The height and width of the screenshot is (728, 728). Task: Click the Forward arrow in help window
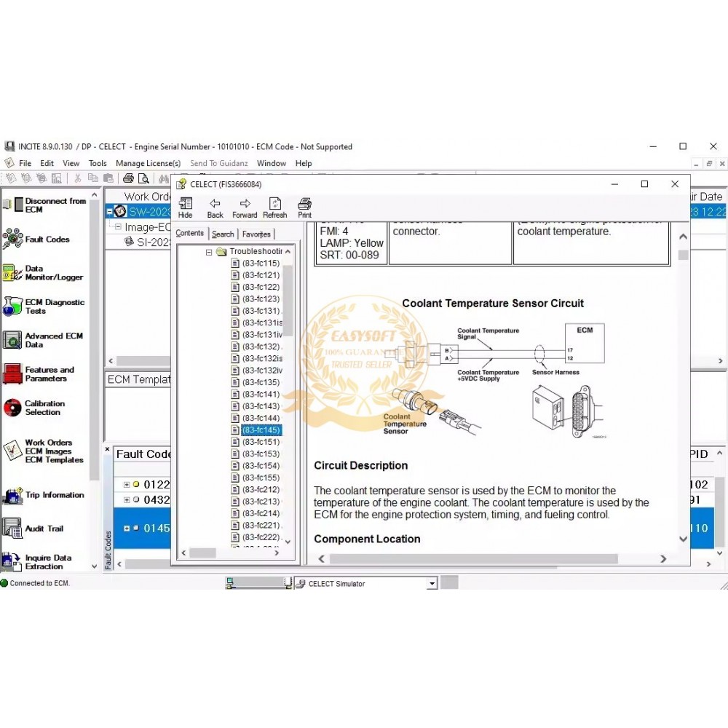coord(245,208)
